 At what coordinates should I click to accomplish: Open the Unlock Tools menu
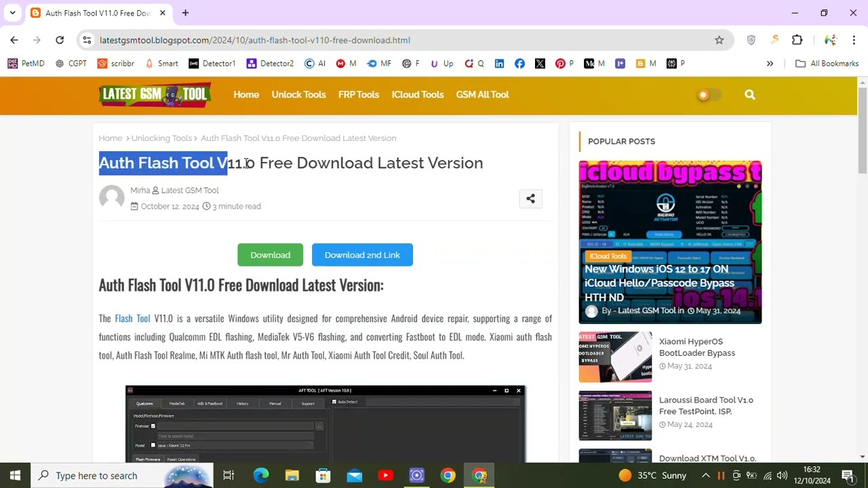(299, 95)
